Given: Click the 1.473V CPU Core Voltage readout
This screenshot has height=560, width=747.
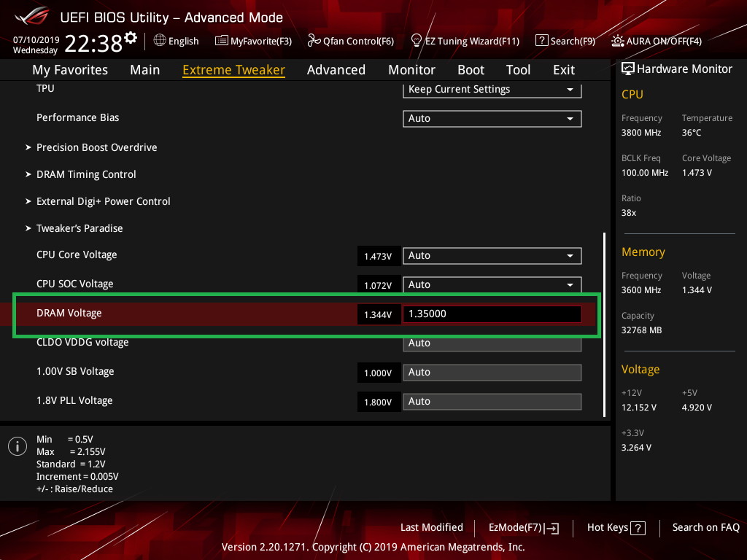Looking at the screenshot, I should (379, 256).
